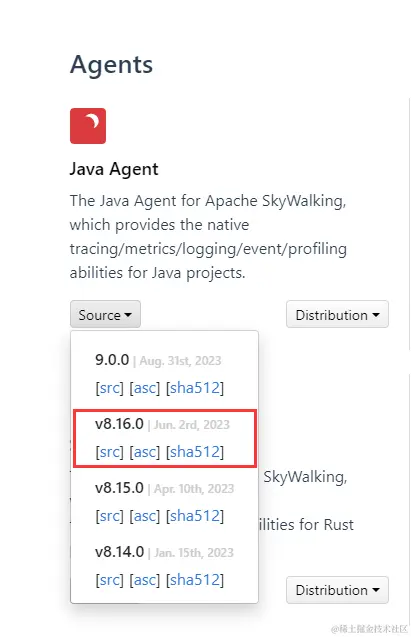Download the 9.0.0 src link
Image resolution: width=411 pixels, height=637 pixels.
coord(110,388)
